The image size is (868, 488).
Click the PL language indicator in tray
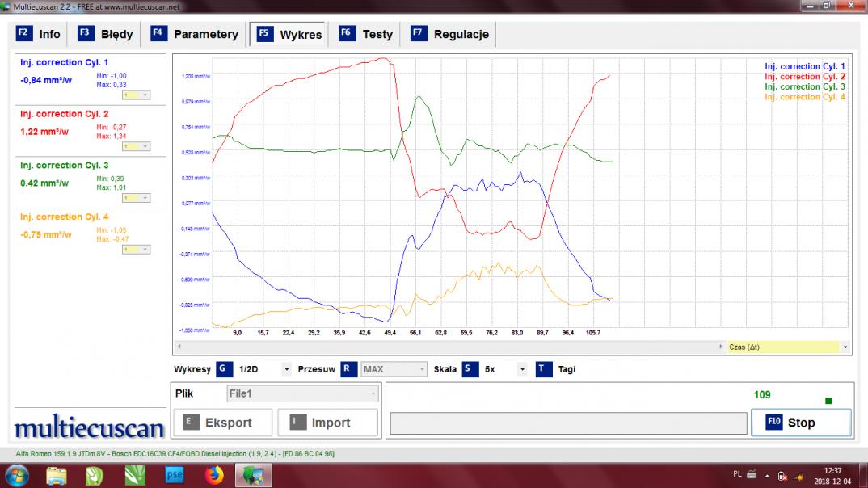pyautogui.click(x=737, y=474)
